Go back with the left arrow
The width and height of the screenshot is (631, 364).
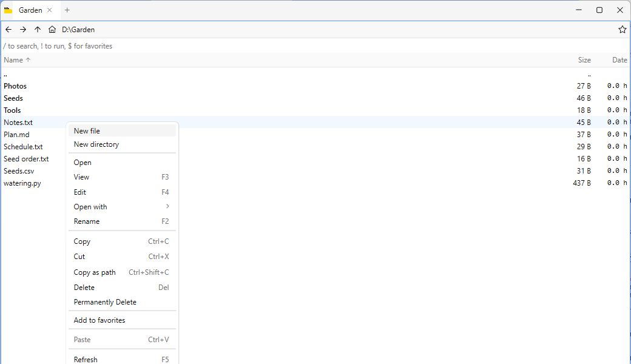pyautogui.click(x=8, y=29)
